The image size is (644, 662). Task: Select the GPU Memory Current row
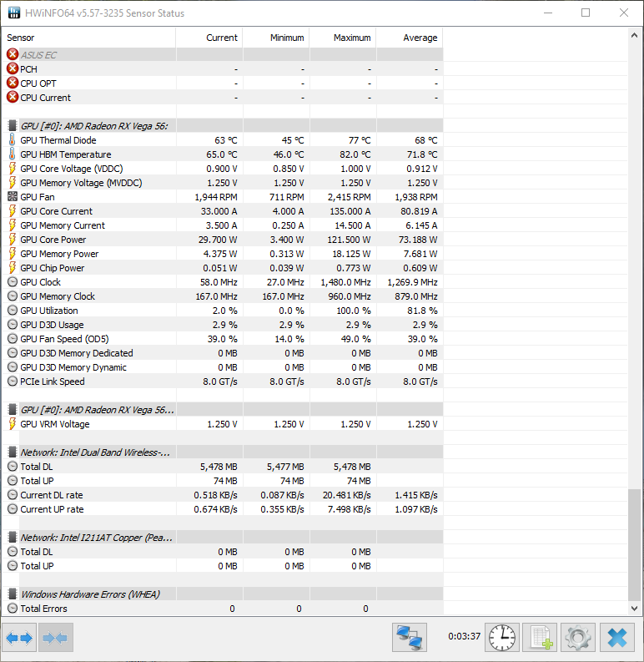tap(223, 225)
